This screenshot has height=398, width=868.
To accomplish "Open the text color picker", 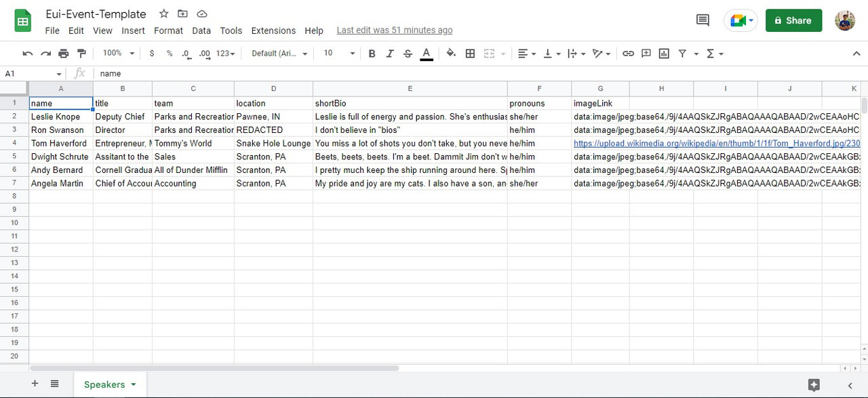I will (x=426, y=54).
